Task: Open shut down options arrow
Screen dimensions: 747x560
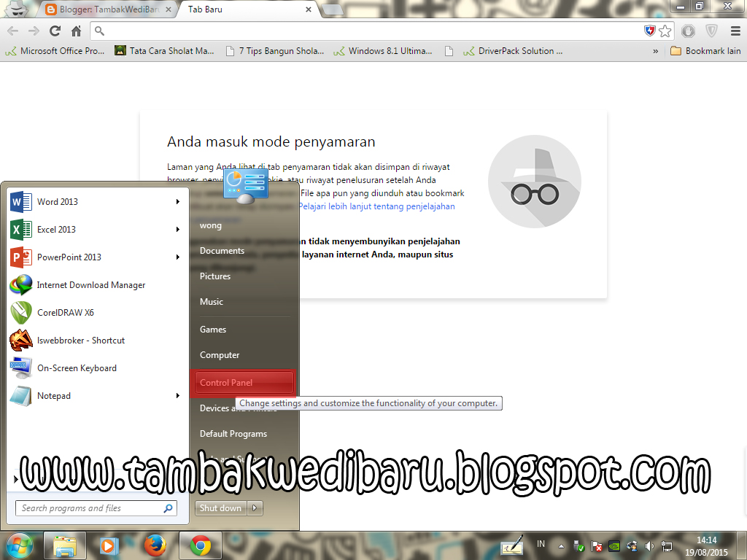Action: coord(255,508)
